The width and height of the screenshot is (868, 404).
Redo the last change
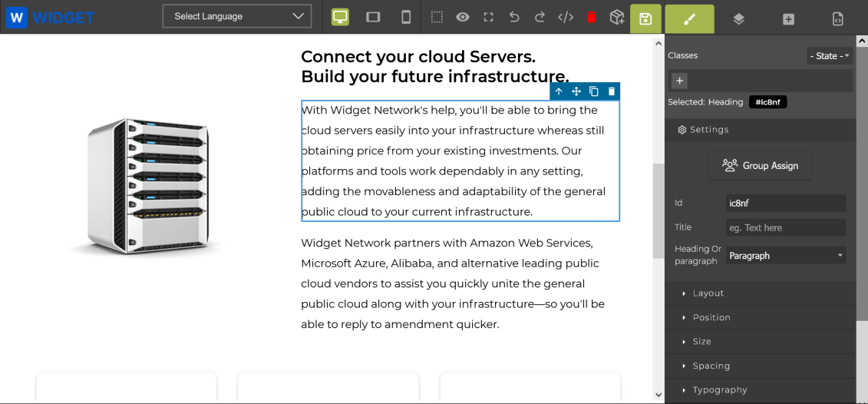pos(540,17)
